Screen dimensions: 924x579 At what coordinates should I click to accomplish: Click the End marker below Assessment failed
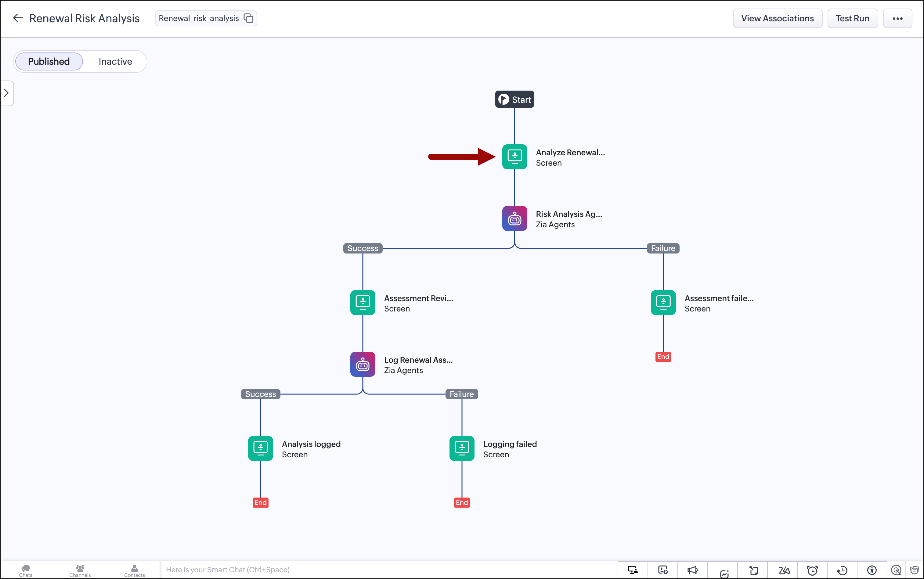coord(663,357)
